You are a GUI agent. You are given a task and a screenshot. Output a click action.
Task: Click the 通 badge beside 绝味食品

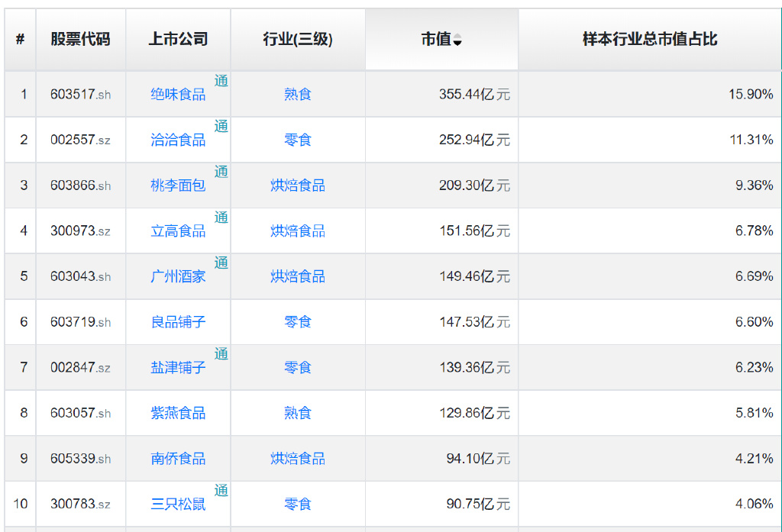(x=221, y=81)
